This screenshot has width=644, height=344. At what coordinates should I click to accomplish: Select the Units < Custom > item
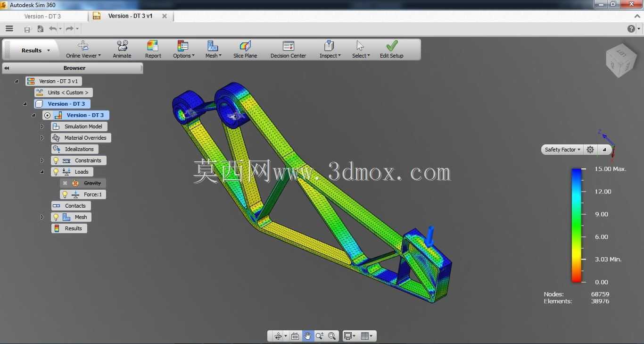(63, 92)
